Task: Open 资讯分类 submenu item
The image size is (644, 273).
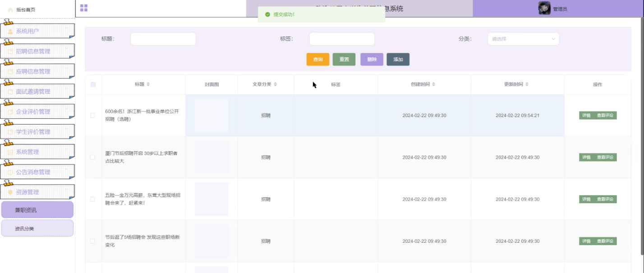Action: (37, 228)
